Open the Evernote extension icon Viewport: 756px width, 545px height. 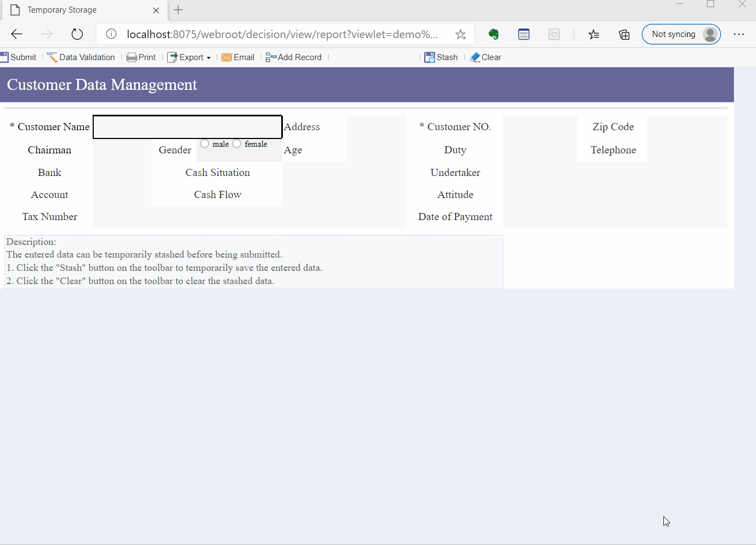(x=494, y=34)
